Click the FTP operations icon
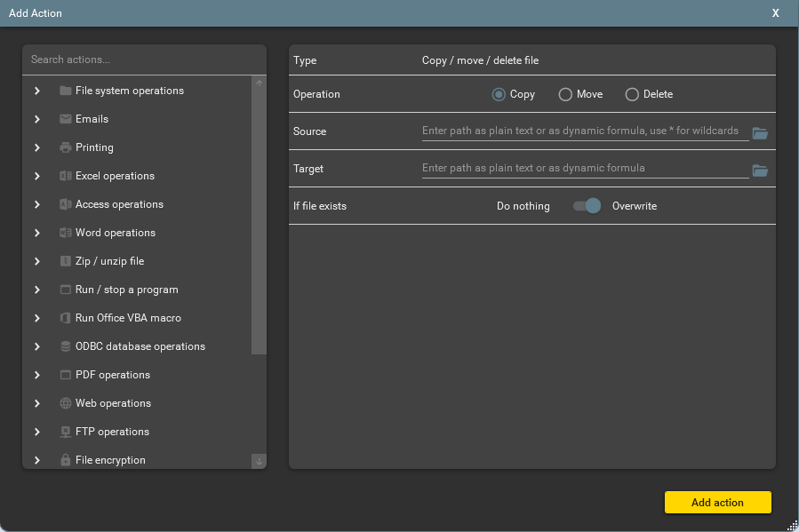The height and width of the screenshot is (532, 799). [x=65, y=432]
